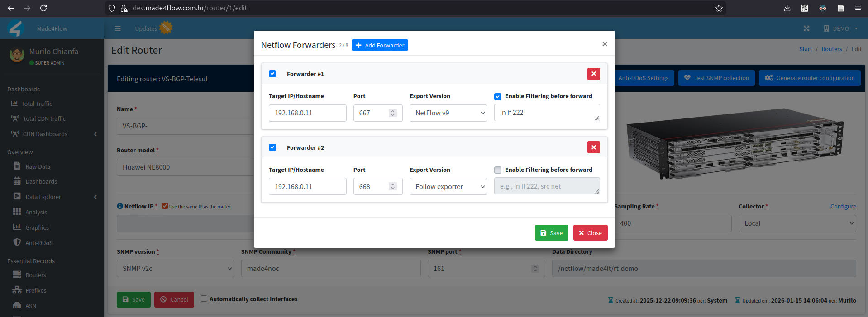Open Export Version dropdown showing NetFlow v9
Image resolution: width=868 pixels, height=317 pixels.
pyautogui.click(x=448, y=113)
